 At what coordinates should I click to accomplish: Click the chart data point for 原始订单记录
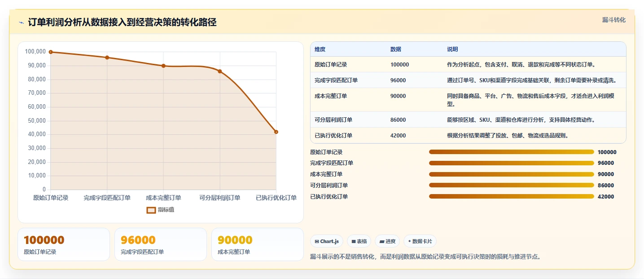51,52
